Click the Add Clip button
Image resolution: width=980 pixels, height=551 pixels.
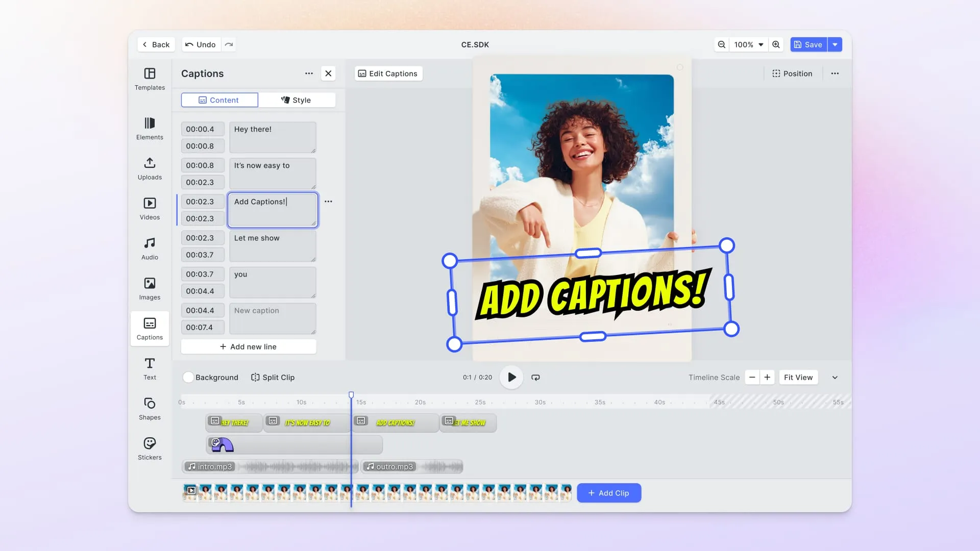click(609, 493)
